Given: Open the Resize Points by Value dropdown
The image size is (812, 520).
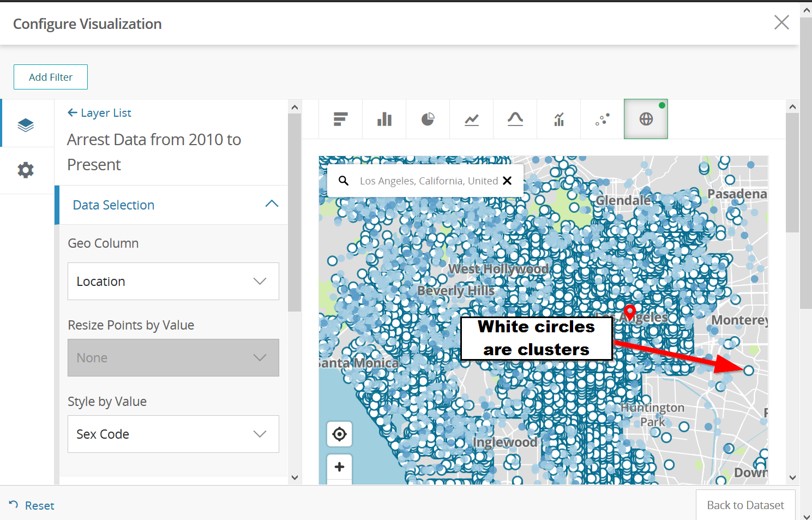Looking at the screenshot, I should pyautogui.click(x=173, y=358).
